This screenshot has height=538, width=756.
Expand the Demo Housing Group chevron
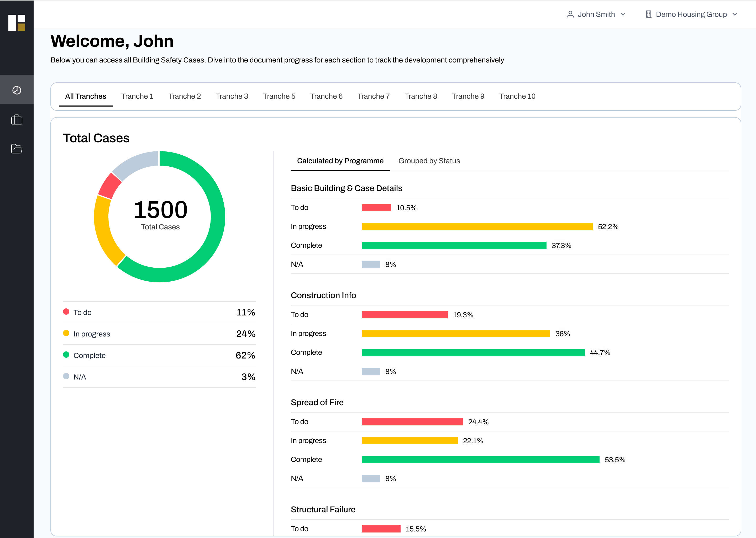(x=734, y=14)
